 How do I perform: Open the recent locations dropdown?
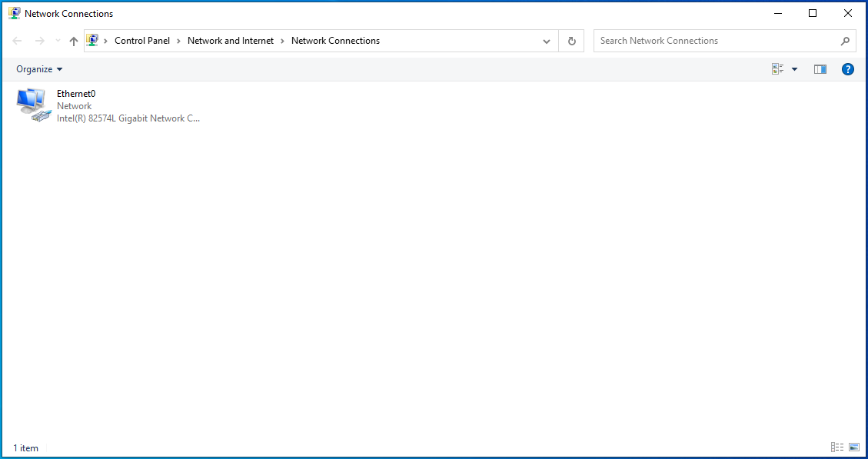(x=58, y=42)
